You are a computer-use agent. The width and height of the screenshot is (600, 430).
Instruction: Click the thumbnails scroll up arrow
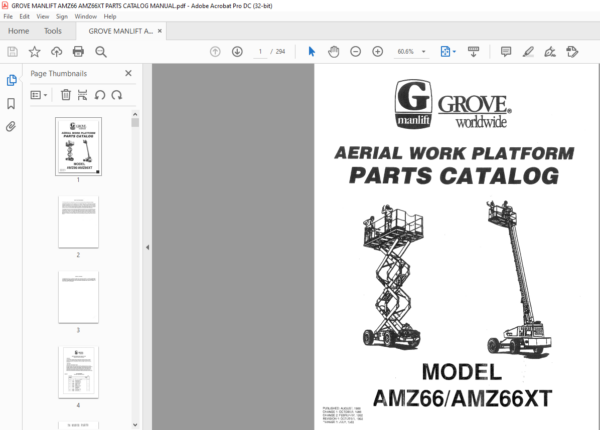pyautogui.click(x=135, y=114)
